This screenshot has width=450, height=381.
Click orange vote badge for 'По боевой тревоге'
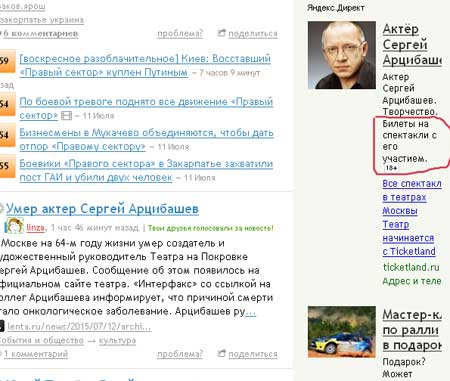pos(7,104)
